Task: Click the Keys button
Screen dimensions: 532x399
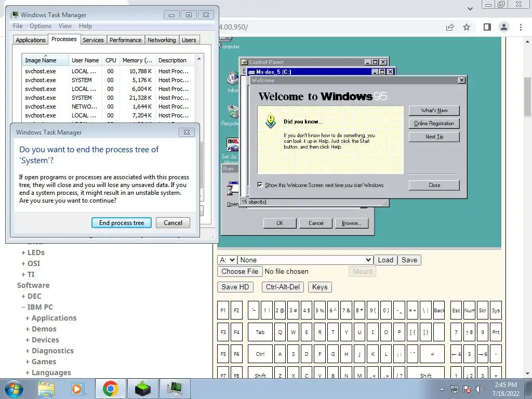Action: [320, 287]
